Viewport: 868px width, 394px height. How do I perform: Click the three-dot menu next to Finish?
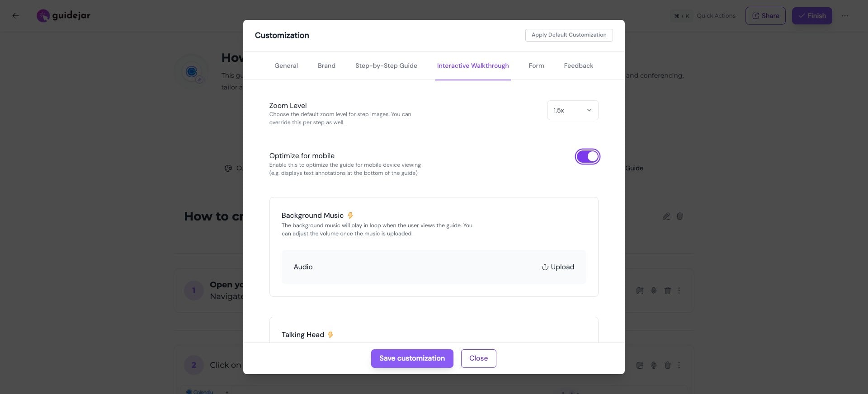click(x=844, y=16)
